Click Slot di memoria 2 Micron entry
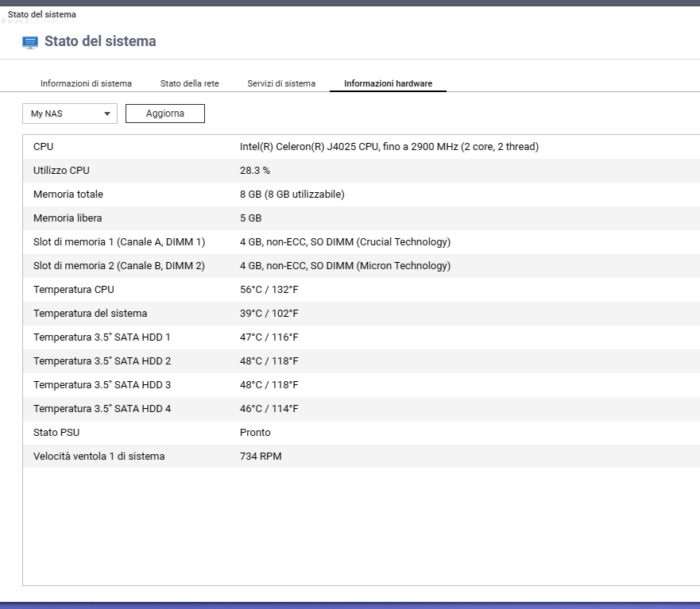Screen dimensions: 700x609 click(x=345, y=266)
